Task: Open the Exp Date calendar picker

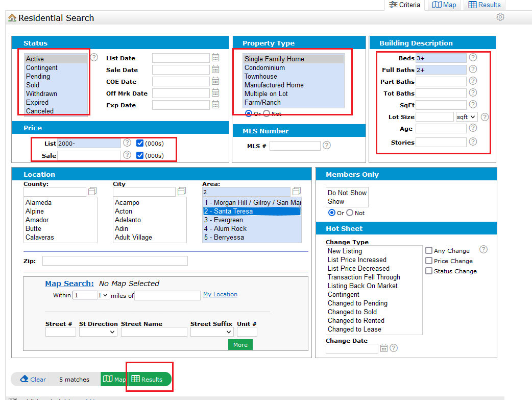Action: coord(215,105)
